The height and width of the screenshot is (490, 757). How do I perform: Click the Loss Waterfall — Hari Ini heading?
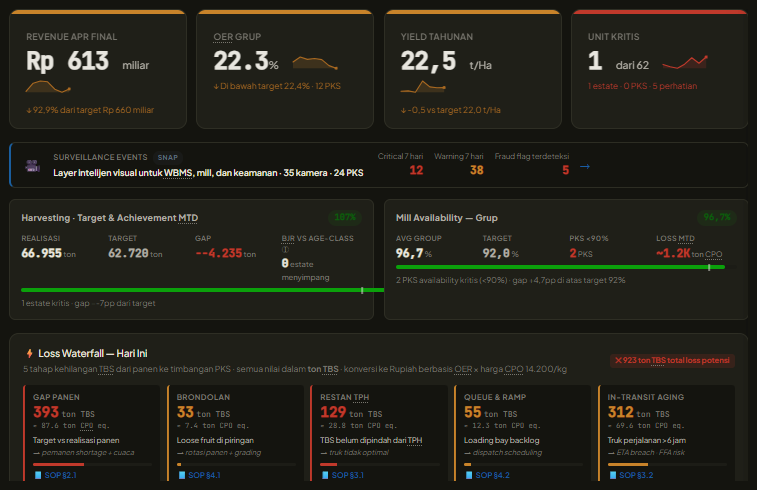(93, 353)
